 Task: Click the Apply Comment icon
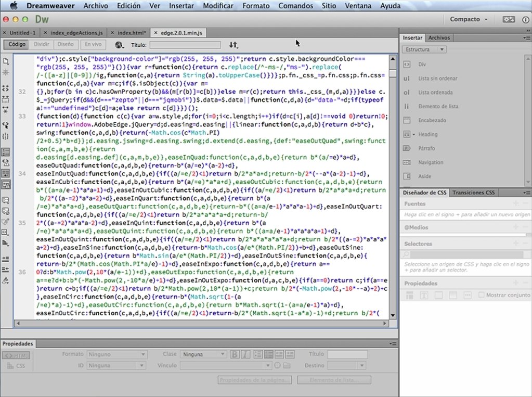coord(6,200)
